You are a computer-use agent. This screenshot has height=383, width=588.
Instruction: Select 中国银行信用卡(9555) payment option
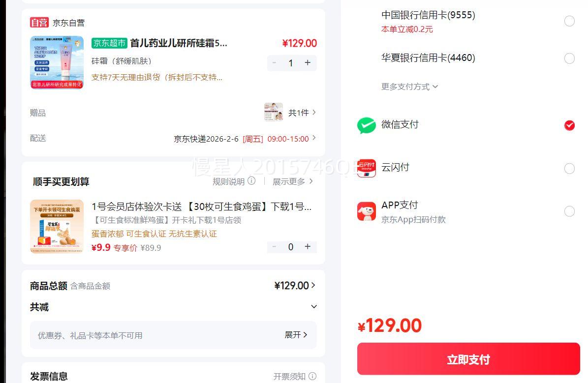569,21
